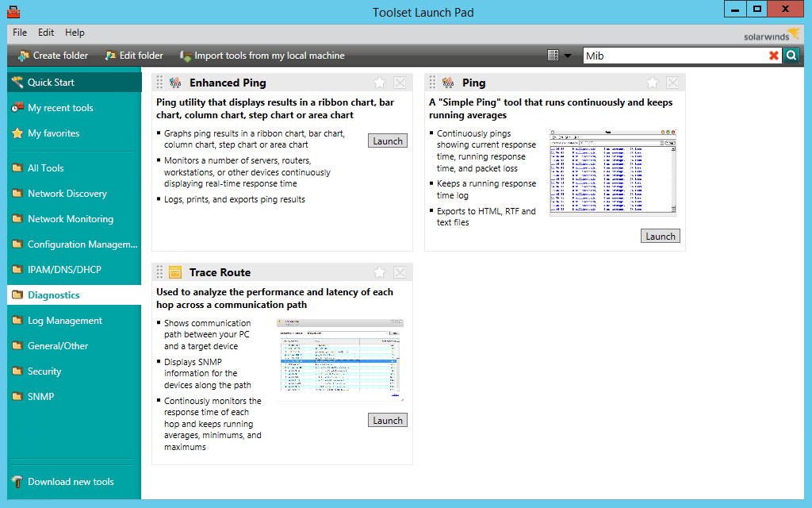
Task: Click the Ping tool icon on its card
Action: click(447, 82)
